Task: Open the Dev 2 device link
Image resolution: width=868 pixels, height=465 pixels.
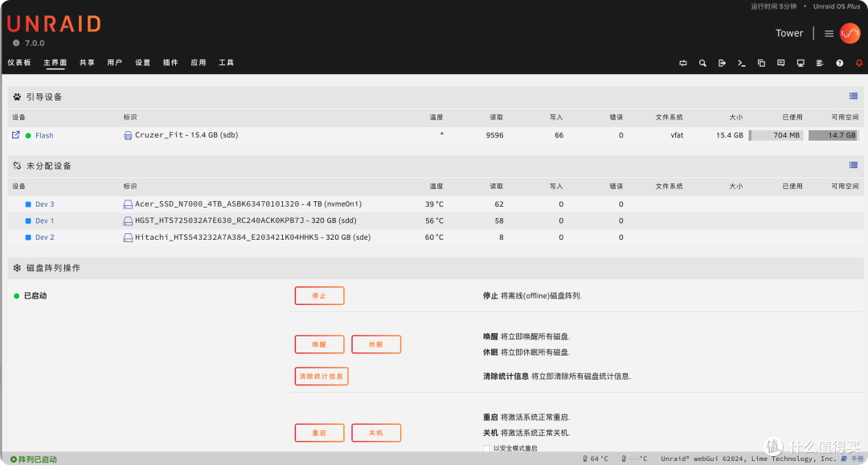Action: [45, 238]
